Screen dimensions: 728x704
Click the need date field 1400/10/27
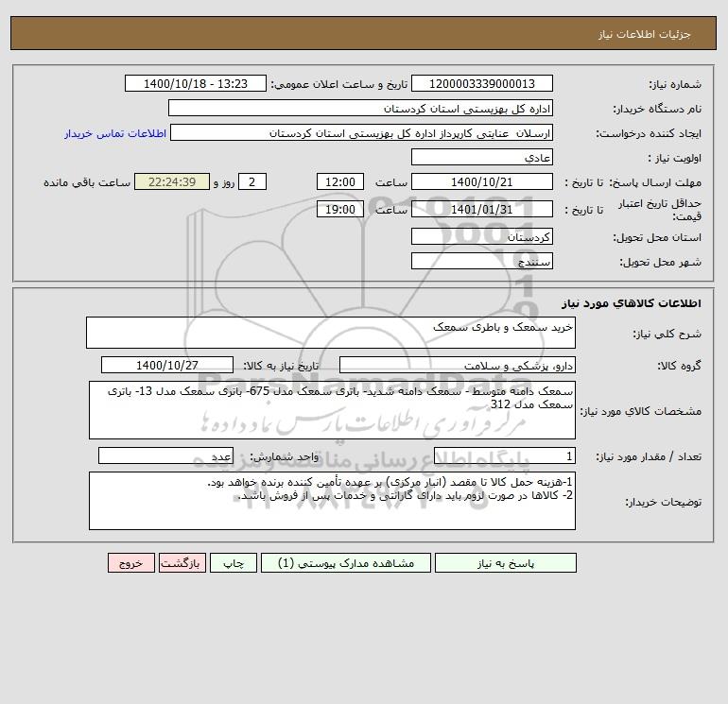(167, 365)
